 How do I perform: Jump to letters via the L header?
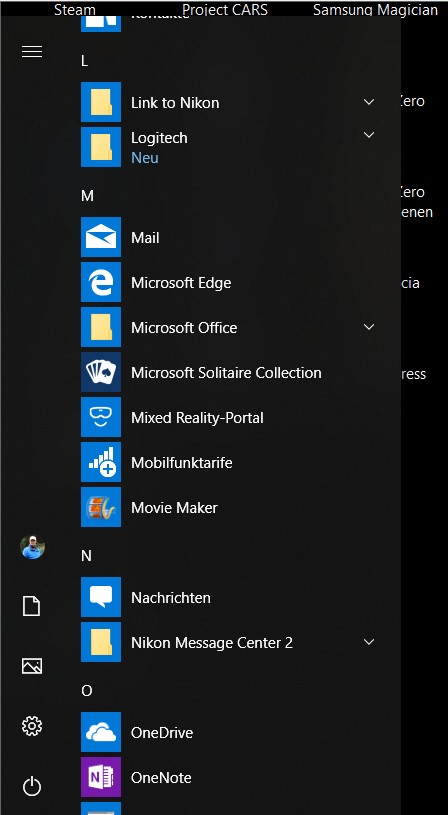point(85,61)
